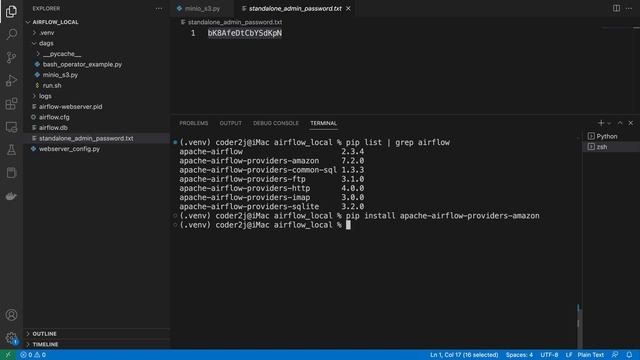640x360 pixels.
Task: Change indentation via Spaces: 4
Action: click(519, 355)
